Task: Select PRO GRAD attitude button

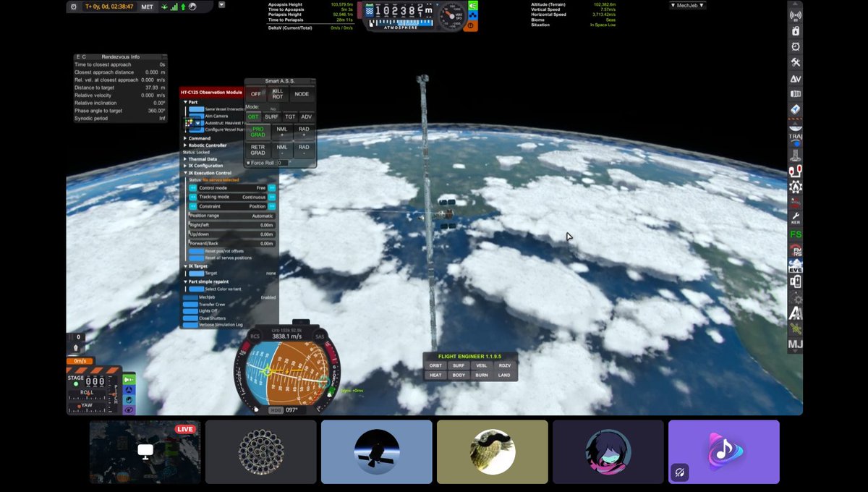Action: click(258, 132)
